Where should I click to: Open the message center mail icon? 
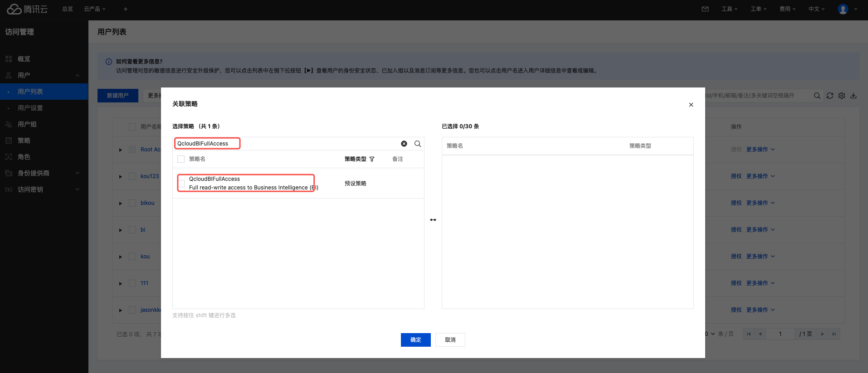click(705, 9)
